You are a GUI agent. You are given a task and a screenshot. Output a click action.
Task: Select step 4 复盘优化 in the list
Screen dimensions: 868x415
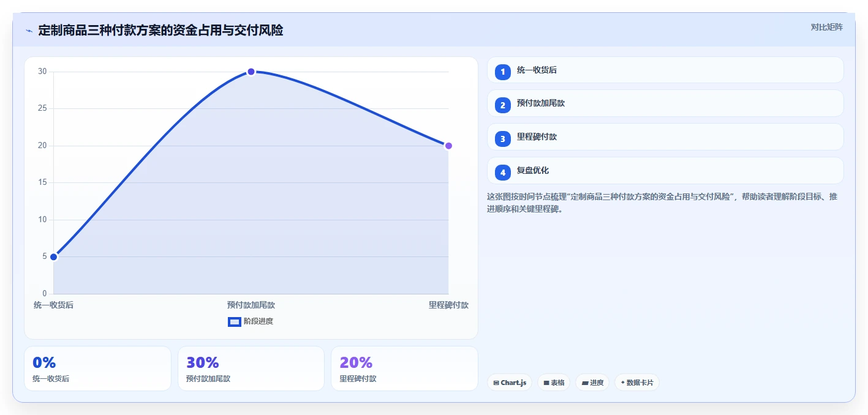665,171
